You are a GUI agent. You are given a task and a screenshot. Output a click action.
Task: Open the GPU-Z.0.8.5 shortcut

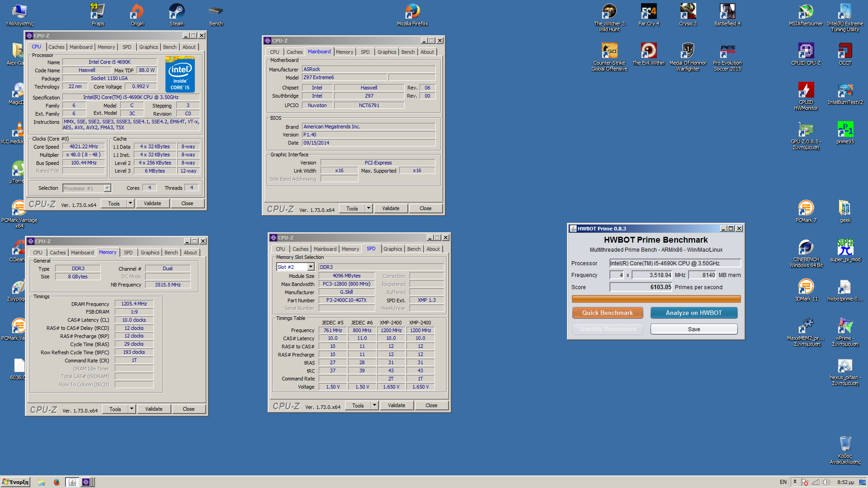coord(806,135)
